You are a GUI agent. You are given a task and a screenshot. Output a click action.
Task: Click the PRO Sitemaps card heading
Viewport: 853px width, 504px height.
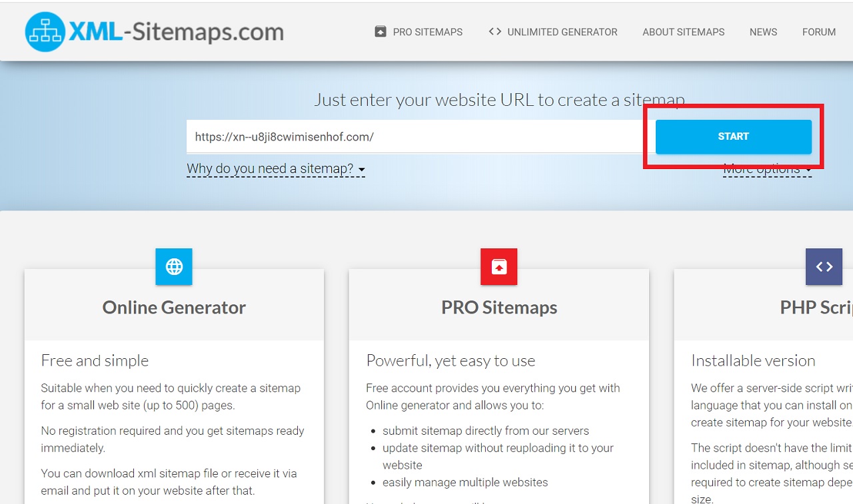pos(498,308)
